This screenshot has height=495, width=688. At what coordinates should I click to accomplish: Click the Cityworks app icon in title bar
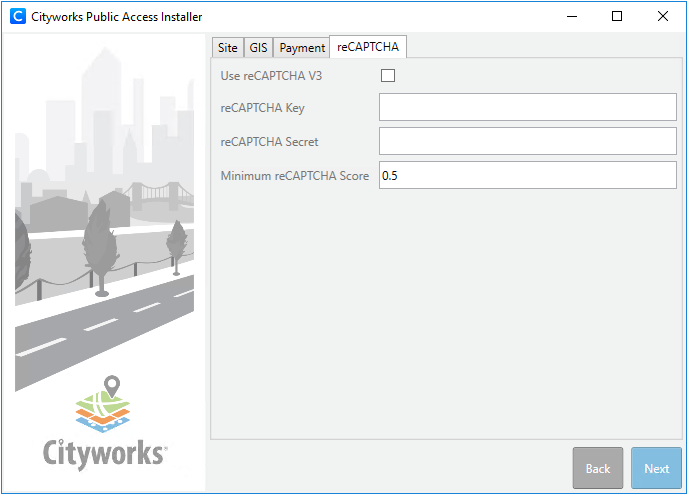(x=17, y=16)
